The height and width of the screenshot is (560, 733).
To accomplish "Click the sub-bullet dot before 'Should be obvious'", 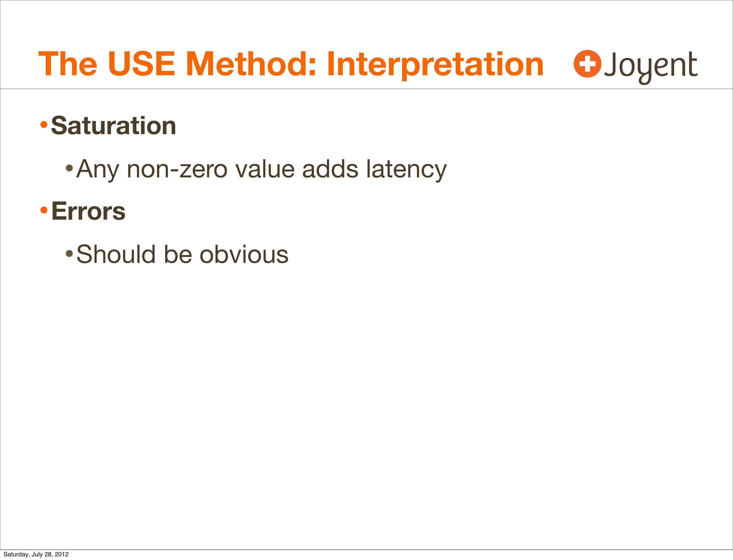I will tap(69, 253).
